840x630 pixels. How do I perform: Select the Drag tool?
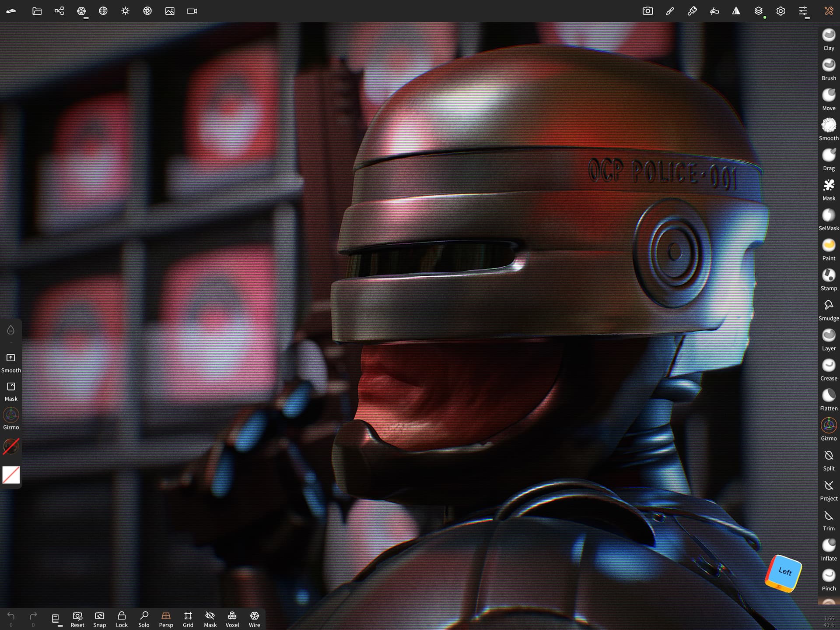coord(829,160)
